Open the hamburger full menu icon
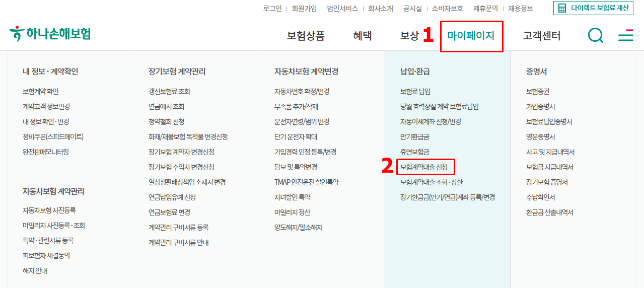Viewport: 644px width, 288px height. (626, 35)
